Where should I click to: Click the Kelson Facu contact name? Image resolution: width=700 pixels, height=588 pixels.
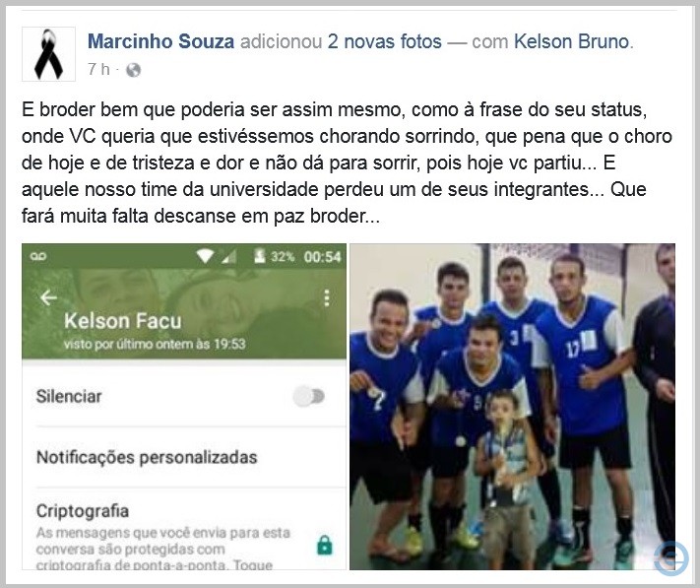(123, 321)
